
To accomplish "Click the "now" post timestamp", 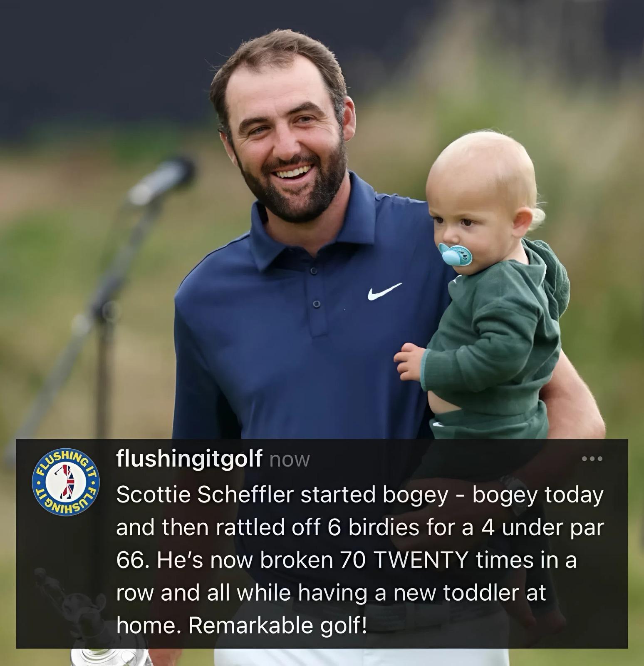I will 290,460.
